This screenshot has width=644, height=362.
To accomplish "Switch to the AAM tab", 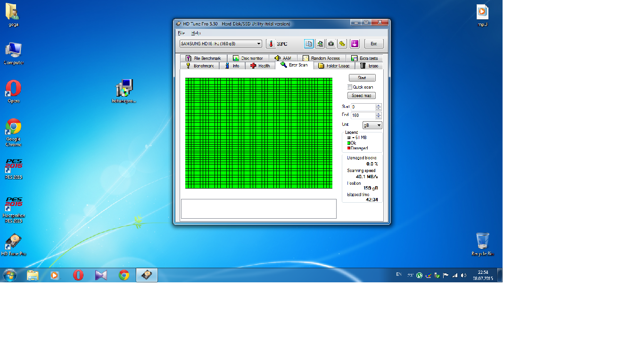I will coord(283,58).
